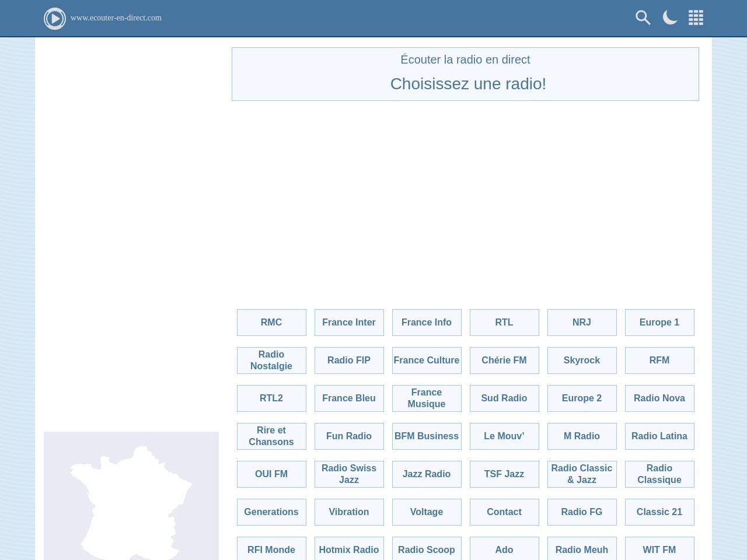Open the grid menu icon
Image resolution: width=747 pixels, height=560 pixels.
point(696,18)
